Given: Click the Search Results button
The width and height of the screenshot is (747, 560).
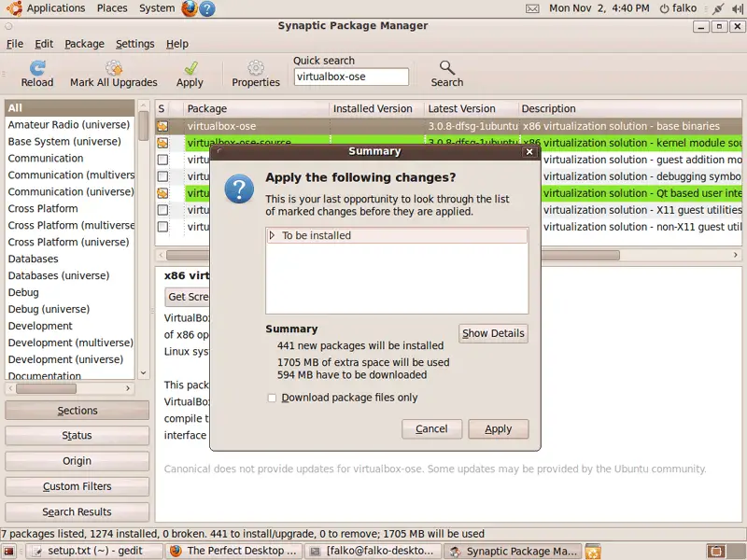Looking at the screenshot, I should 77,511.
